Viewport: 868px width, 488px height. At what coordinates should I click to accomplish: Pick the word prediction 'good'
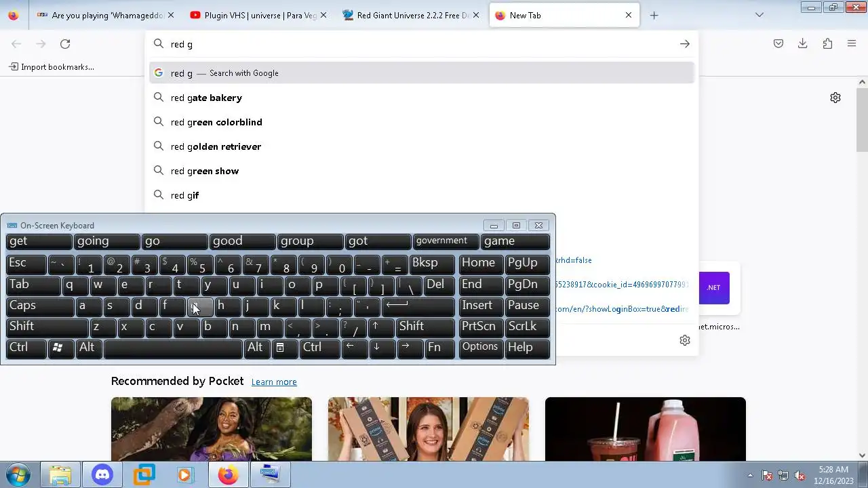click(x=243, y=241)
